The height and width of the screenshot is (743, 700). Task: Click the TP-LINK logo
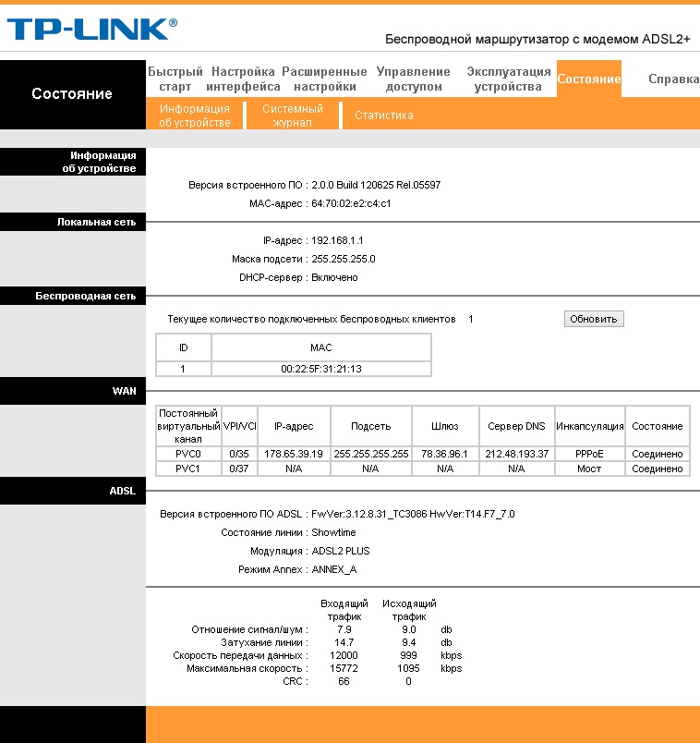click(91, 30)
